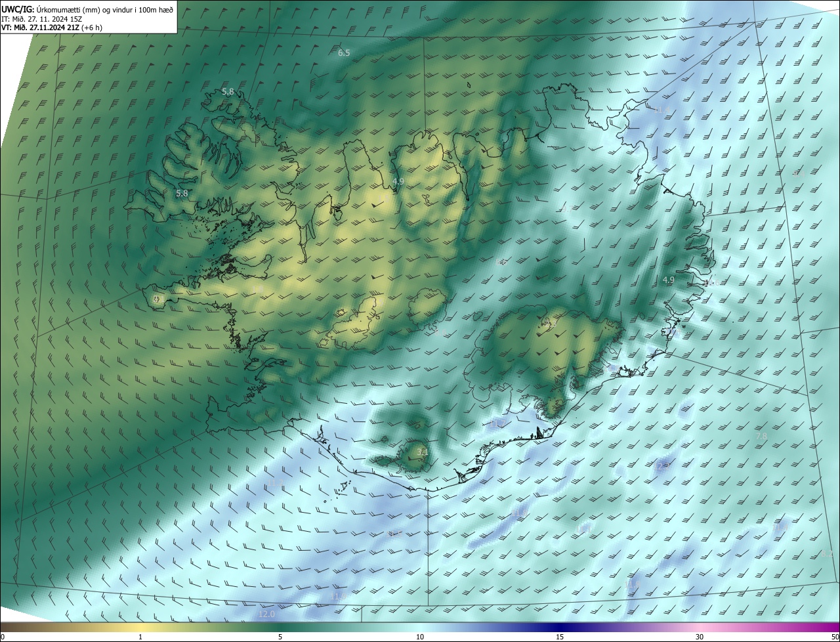Click the 6.5 value label on the map
The image size is (840, 642).
pyautogui.click(x=344, y=53)
